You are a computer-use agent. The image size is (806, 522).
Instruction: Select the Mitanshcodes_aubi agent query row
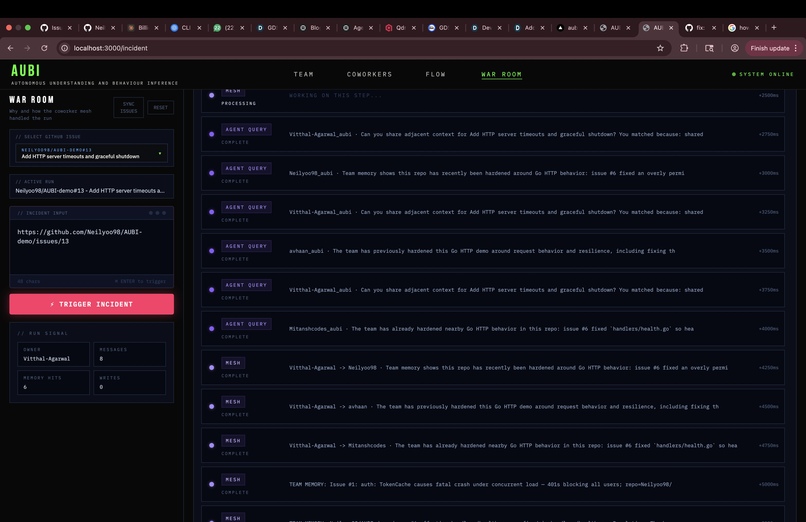[493, 329]
